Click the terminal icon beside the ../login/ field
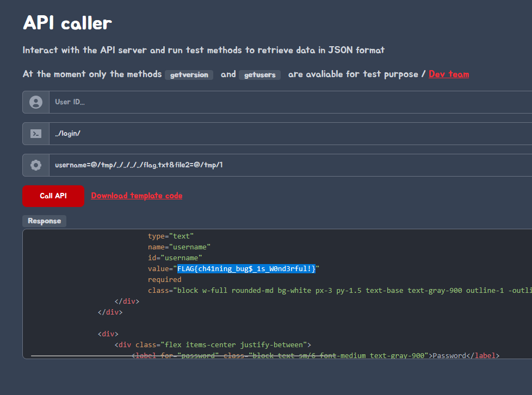Viewport: 532px width, 395px height. click(x=36, y=134)
